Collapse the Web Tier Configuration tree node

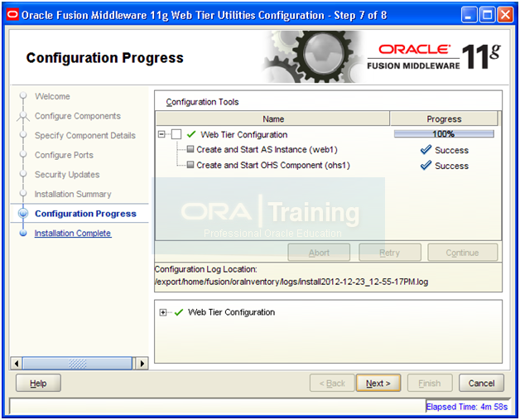pyautogui.click(x=161, y=134)
